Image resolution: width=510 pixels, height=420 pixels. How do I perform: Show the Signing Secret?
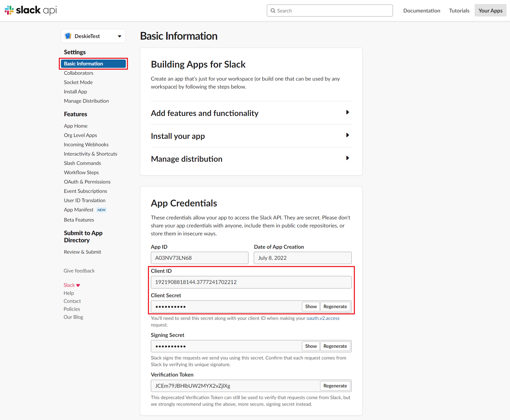[311, 346]
